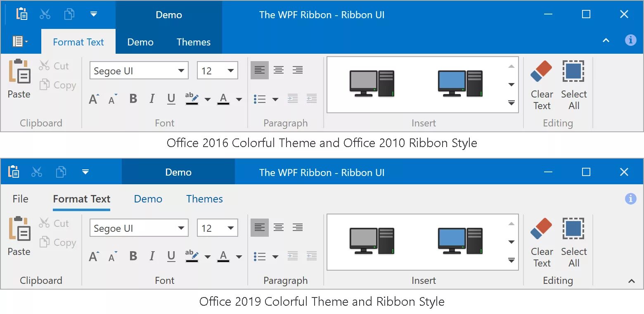Open Themes tab in Office 2016 ribbon

194,42
